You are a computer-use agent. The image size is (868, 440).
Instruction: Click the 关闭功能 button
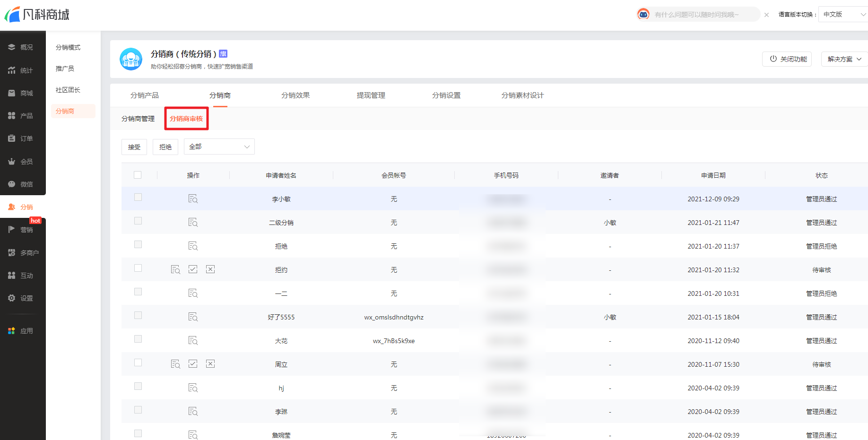coord(787,59)
